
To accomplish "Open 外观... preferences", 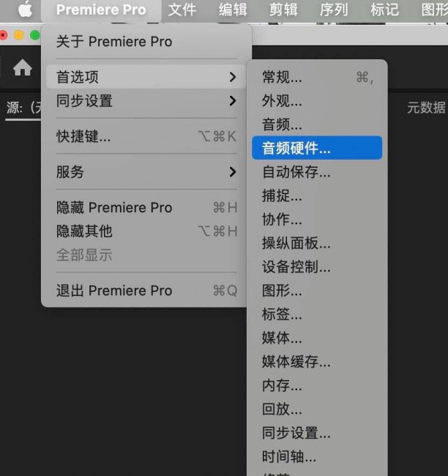I will 317,100.
